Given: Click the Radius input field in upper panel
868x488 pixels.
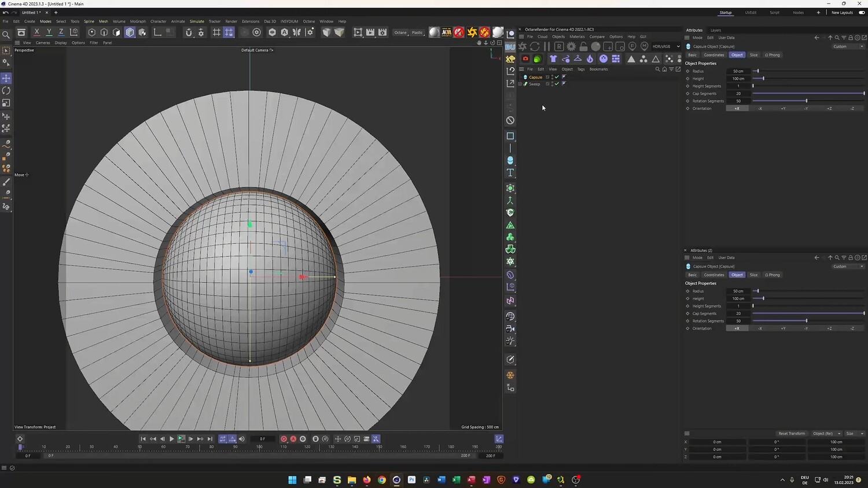Looking at the screenshot, I should click(738, 71).
